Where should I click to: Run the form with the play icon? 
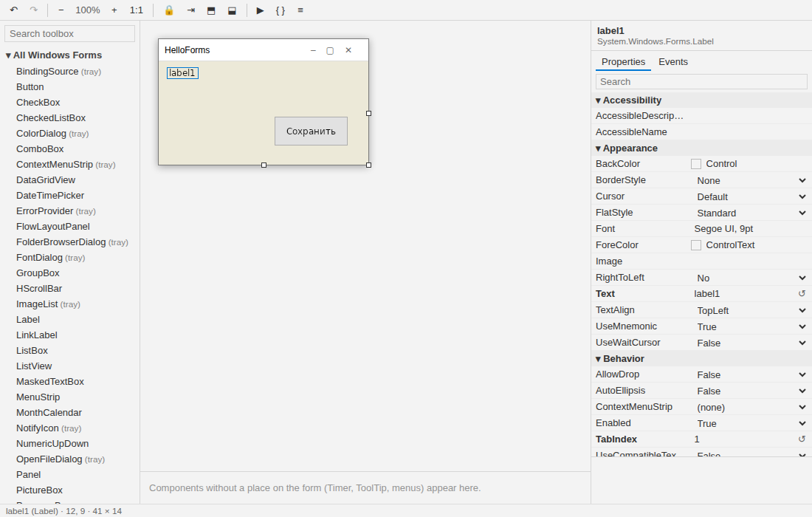click(x=260, y=10)
